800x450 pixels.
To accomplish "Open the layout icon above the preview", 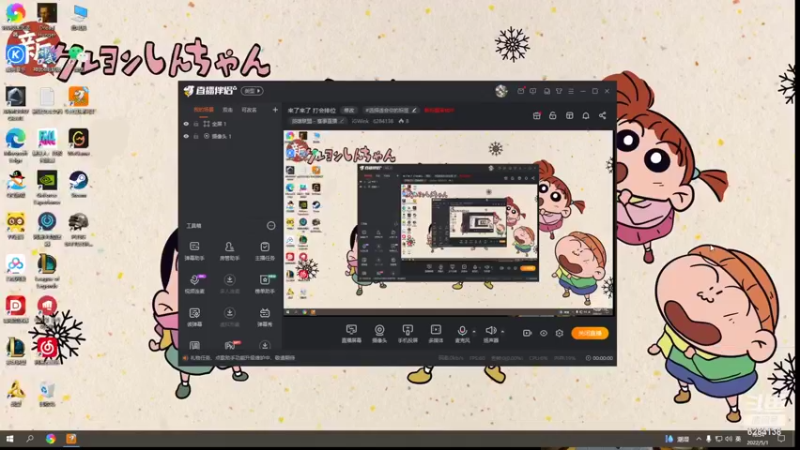I will point(569,116).
